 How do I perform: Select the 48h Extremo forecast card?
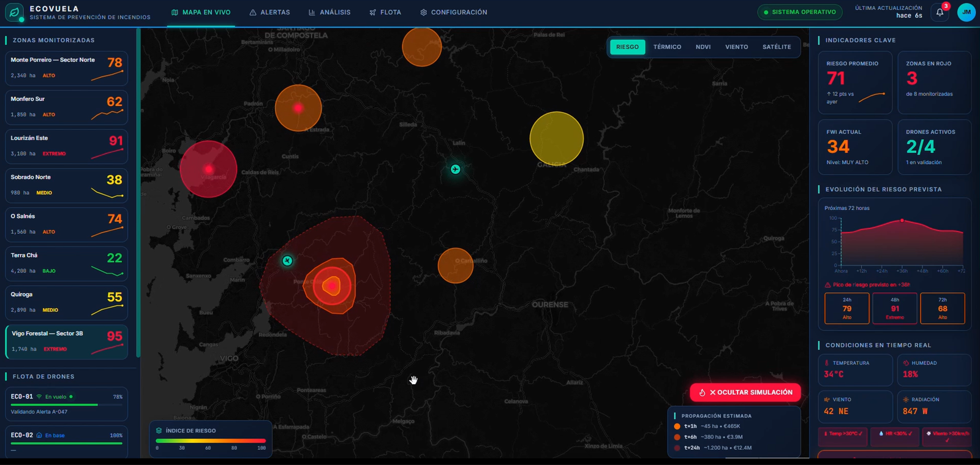895,308
